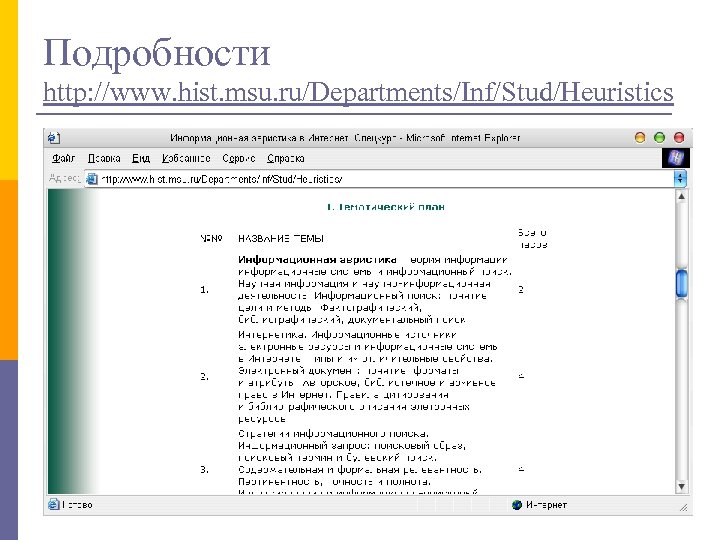Click the status bar page icon near Готово
720x540 pixels.
53,504
